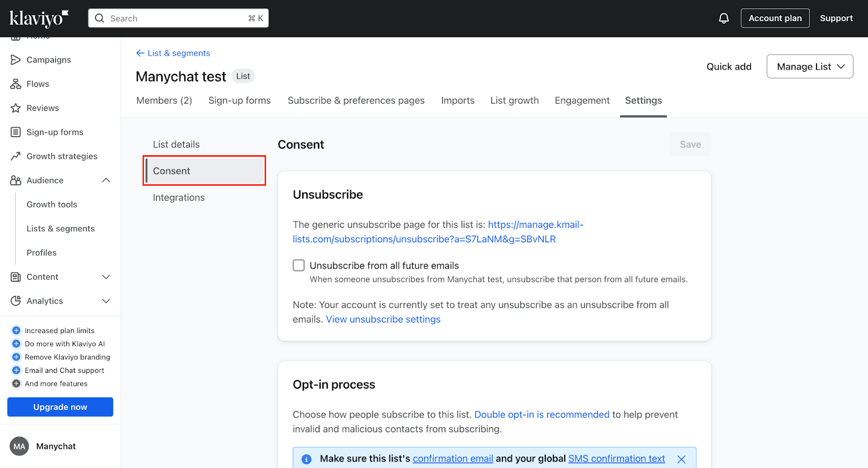Screen dimensions: 868x468
Task: Open Flows in the sidebar
Action: coord(37,84)
